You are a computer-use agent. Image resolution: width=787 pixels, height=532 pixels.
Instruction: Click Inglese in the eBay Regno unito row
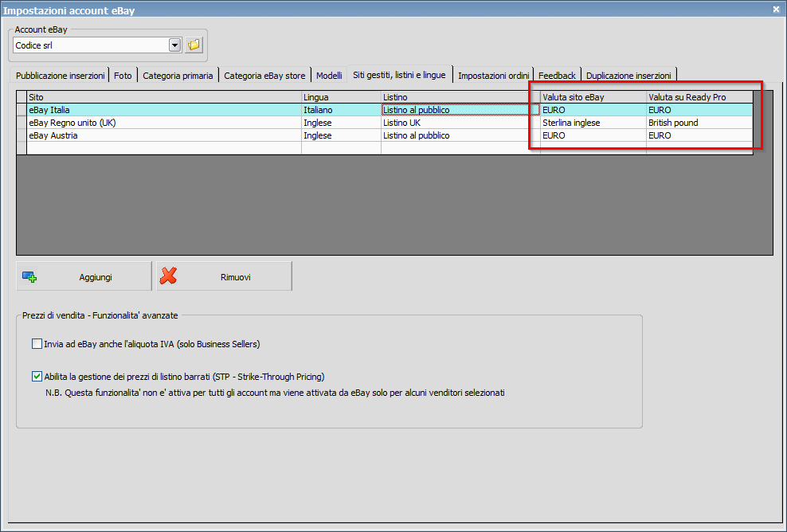(341, 123)
